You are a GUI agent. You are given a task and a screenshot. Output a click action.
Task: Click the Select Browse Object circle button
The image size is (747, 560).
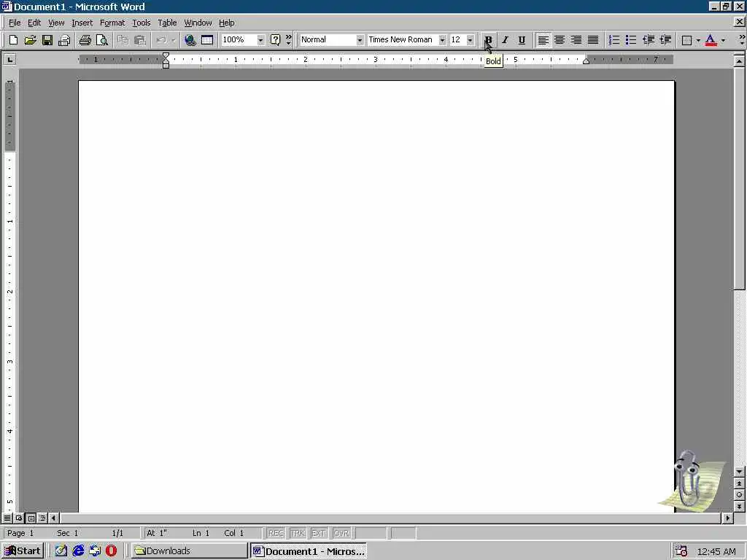[x=740, y=495]
